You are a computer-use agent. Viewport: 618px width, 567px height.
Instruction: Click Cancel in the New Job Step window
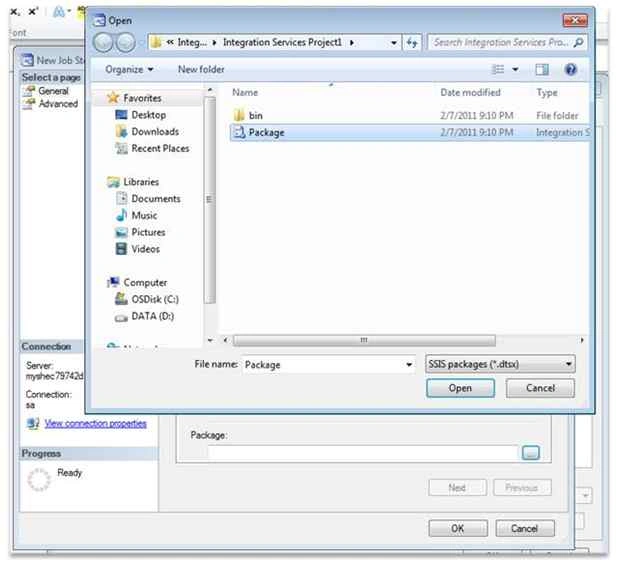pos(525,528)
